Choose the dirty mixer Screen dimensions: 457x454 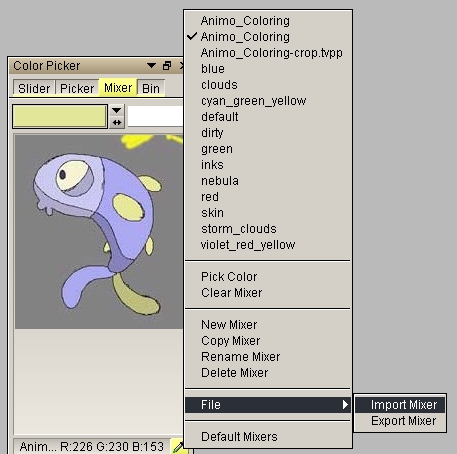[x=268, y=133]
